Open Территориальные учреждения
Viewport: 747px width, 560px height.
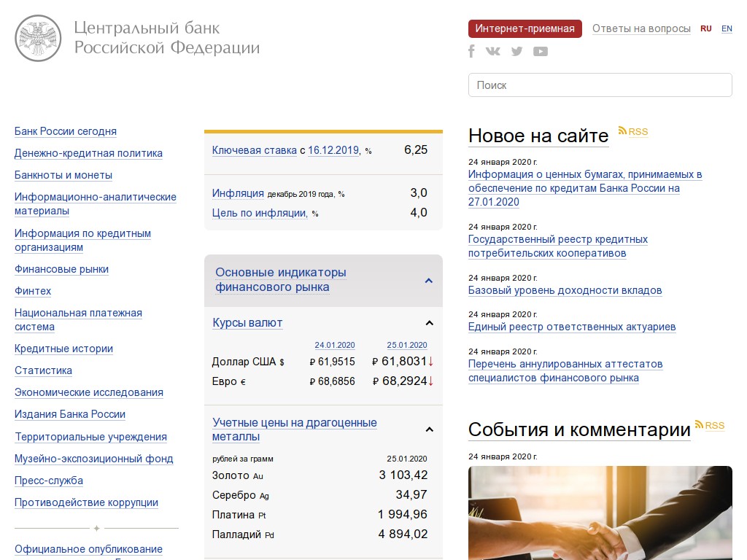(90, 437)
